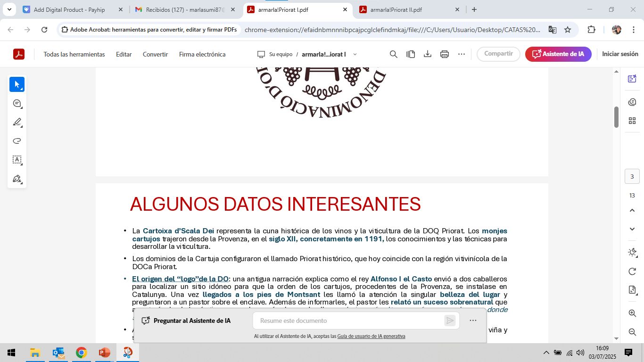Viewport: 644px width, 362px height.
Task: Open the Convertir menu
Action: point(156,54)
